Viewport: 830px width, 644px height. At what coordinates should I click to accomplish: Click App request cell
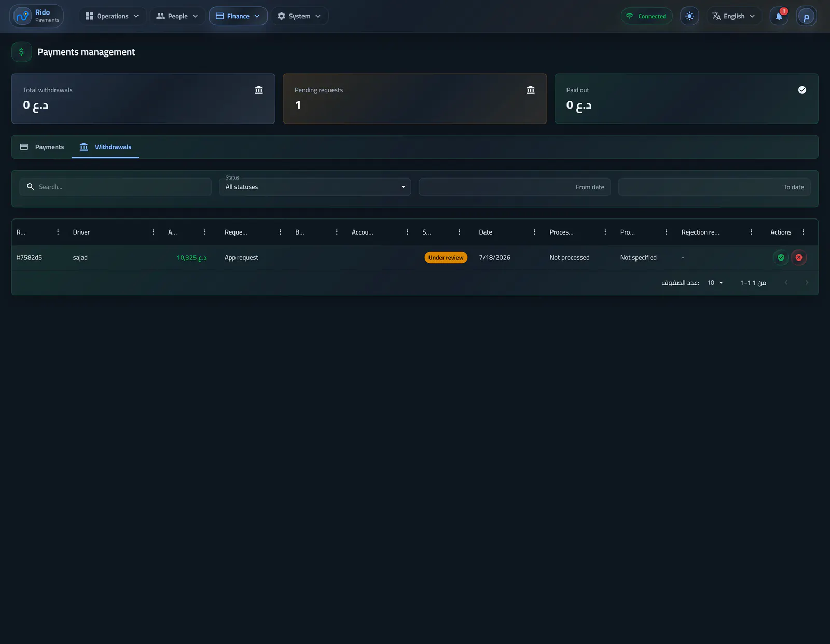241,257
